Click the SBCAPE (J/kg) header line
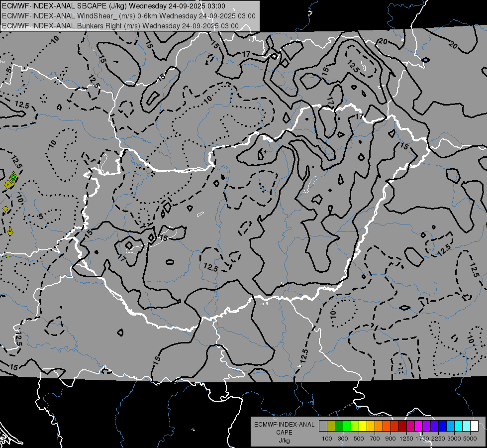Image resolution: width=487 pixels, height=448 pixels. 113,6
